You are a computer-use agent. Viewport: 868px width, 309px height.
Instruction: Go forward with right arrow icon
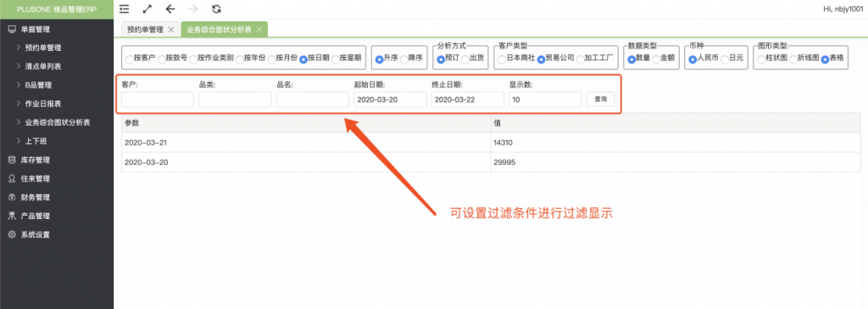click(x=193, y=8)
